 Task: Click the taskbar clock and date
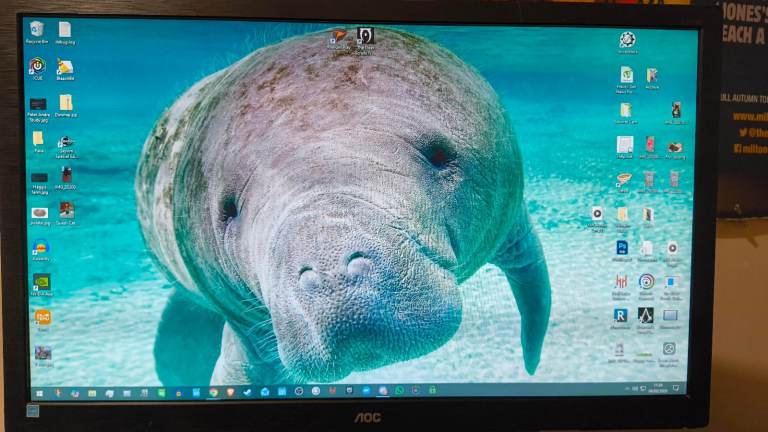[658, 388]
